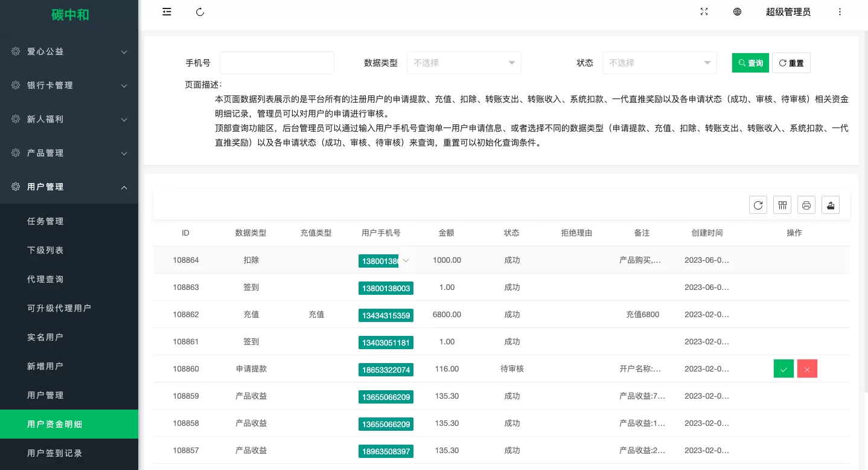
Task: Refresh the table with the reload icon
Action: tap(758, 205)
